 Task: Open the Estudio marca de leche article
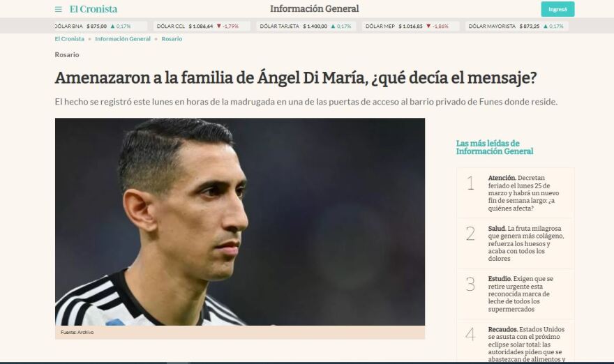521,294
